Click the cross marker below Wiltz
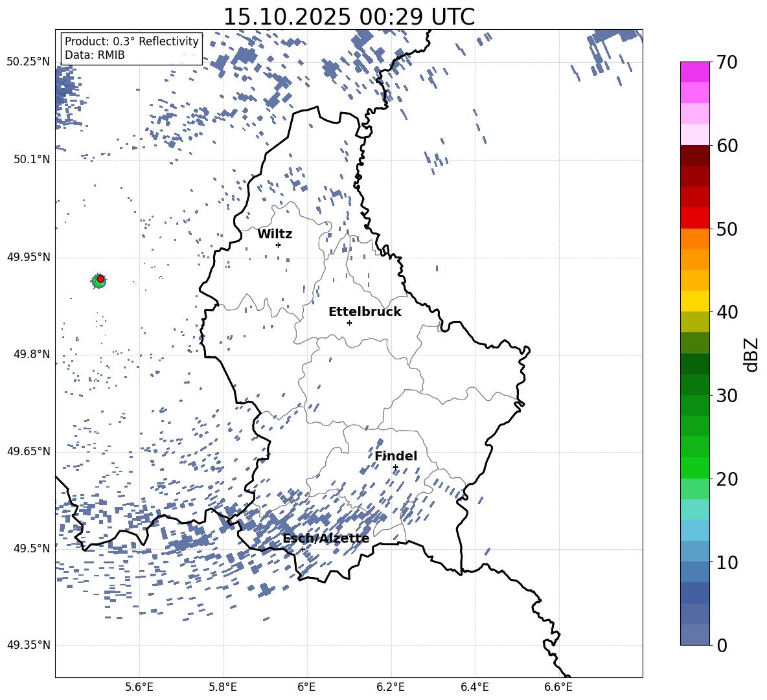The height and width of the screenshot is (700, 767). point(279,245)
